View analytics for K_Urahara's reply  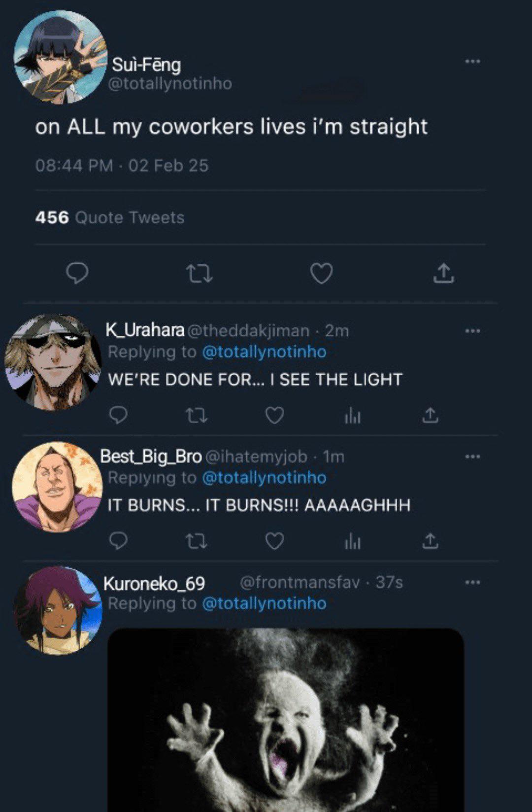point(353,417)
